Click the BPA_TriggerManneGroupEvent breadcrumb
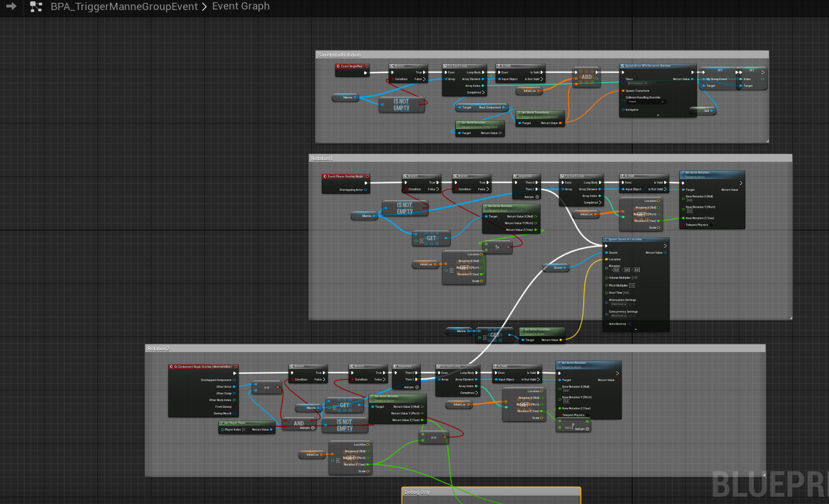The height and width of the screenshot is (504, 829). [x=124, y=7]
